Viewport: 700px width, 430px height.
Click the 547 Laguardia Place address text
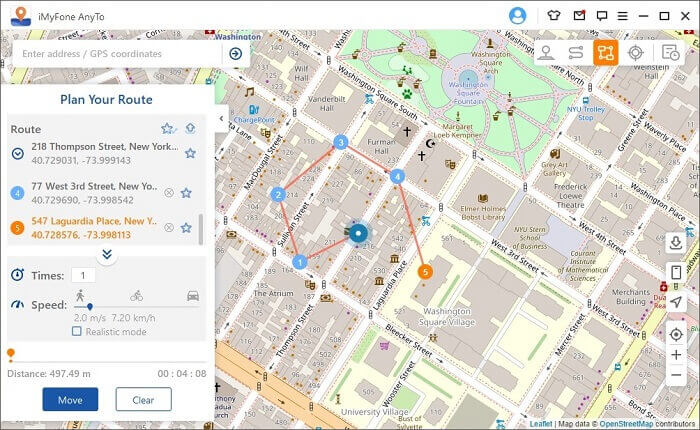[94, 221]
